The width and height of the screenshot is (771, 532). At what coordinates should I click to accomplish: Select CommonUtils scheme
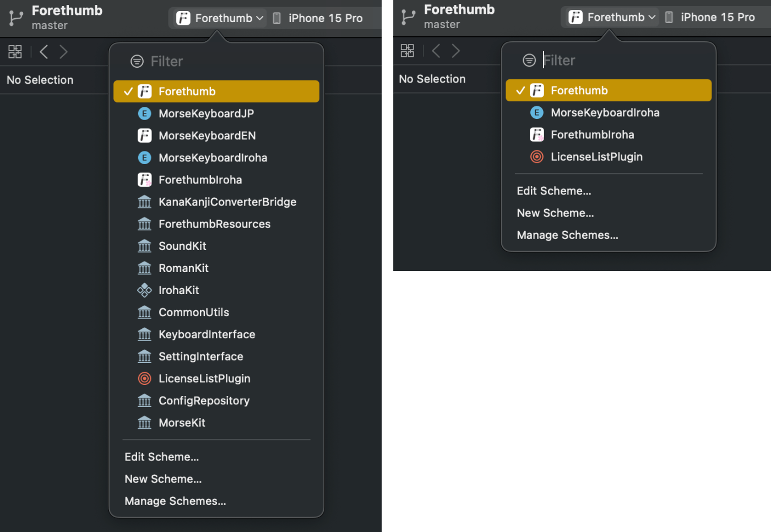pos(216,312)
